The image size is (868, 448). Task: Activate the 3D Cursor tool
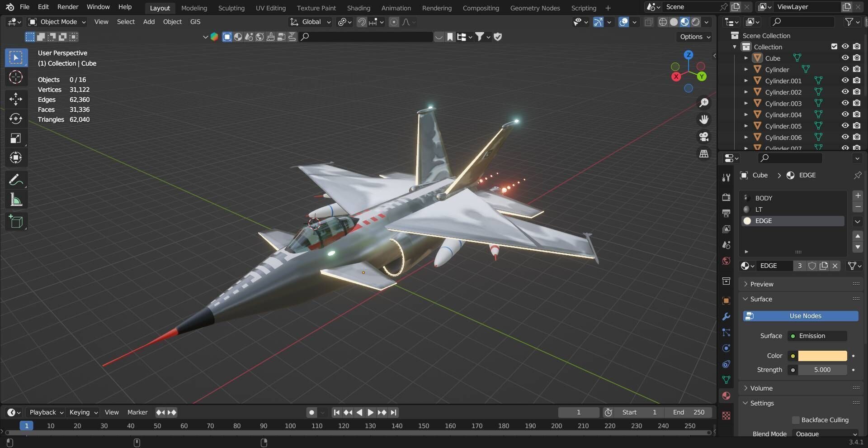pos(16,77)
